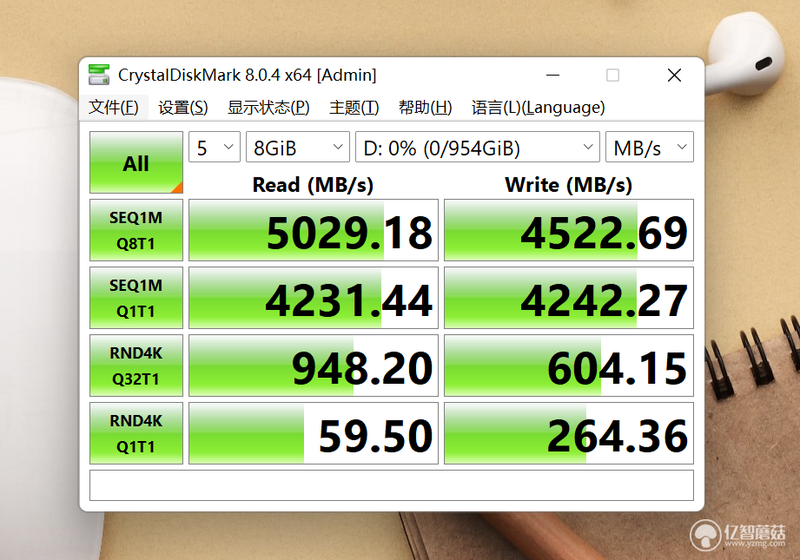Minimize the CrystalDiskMark window

coord(553,75)
